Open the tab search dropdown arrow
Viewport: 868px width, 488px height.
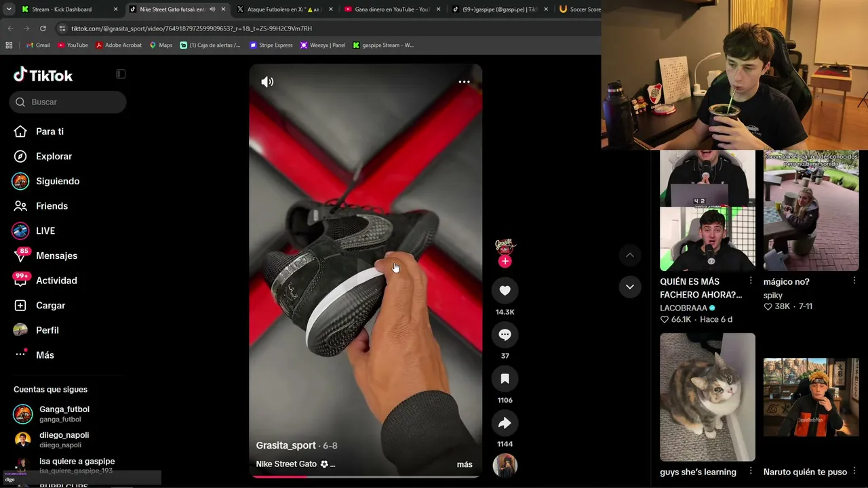(x=8, y=9)
